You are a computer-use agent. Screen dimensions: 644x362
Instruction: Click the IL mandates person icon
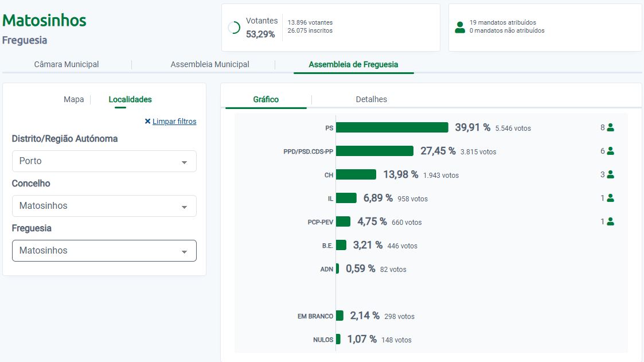point(610,198)
